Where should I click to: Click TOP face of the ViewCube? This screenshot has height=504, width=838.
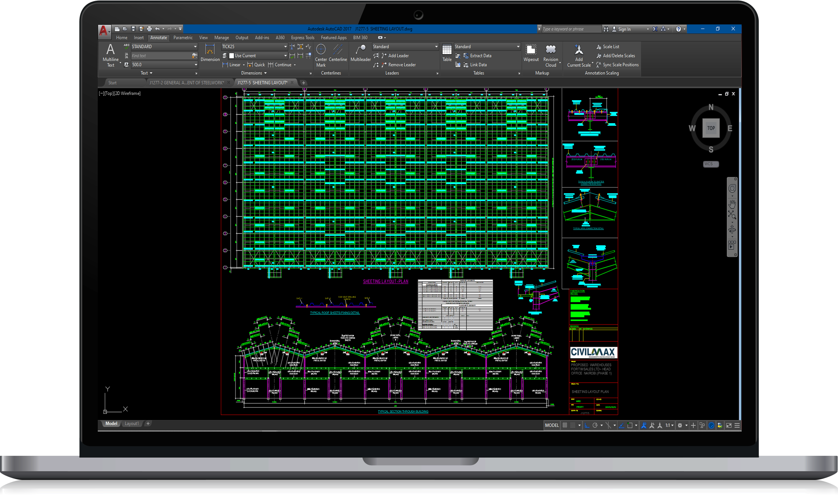click(x=711, y=128)
